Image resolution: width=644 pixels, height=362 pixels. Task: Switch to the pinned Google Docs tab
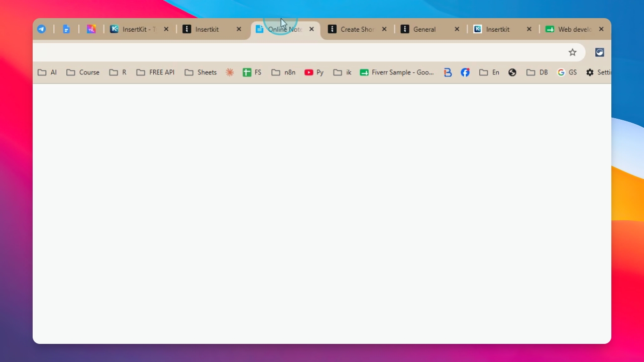pos(66,29)
